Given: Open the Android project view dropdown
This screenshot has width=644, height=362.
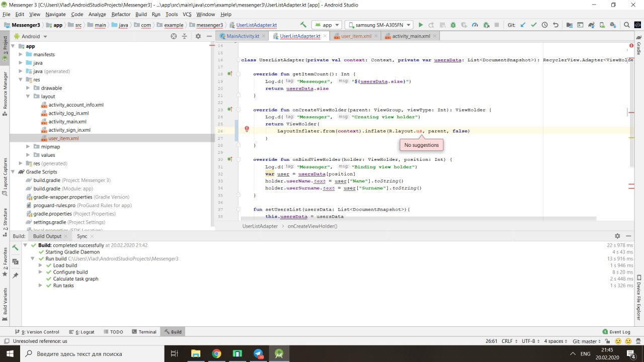Looking at the screenshot, I should 31,36.
